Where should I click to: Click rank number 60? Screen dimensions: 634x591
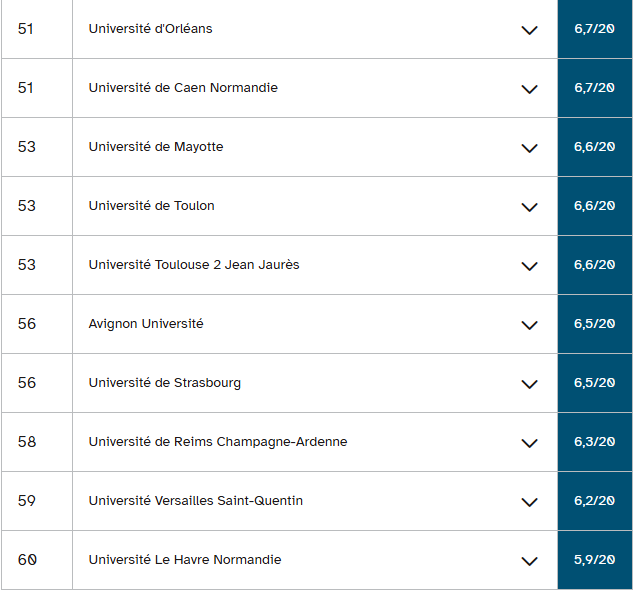(27, 560)
